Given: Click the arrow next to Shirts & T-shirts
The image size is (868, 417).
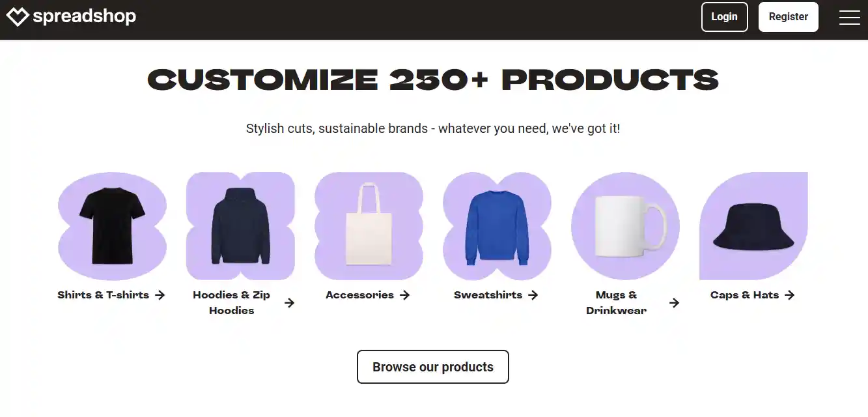Looking at the screenshot, I should click(160, 295).
